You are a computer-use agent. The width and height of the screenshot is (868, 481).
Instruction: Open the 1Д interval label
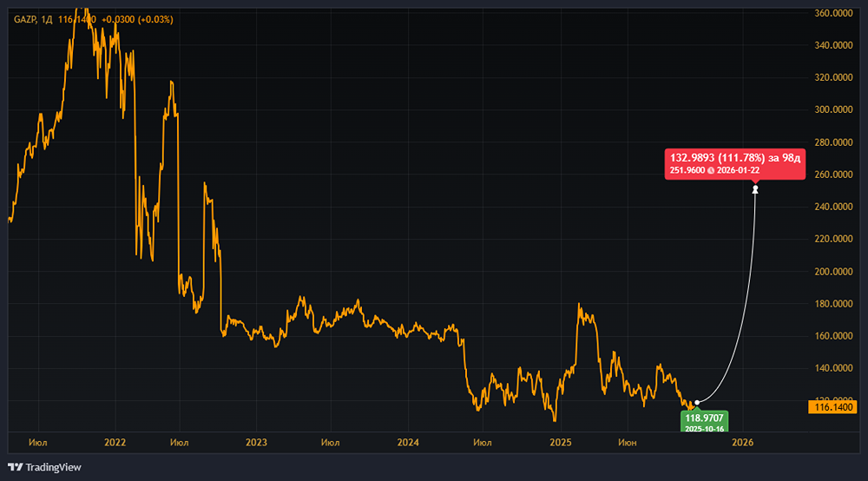(x=49, y=19)
